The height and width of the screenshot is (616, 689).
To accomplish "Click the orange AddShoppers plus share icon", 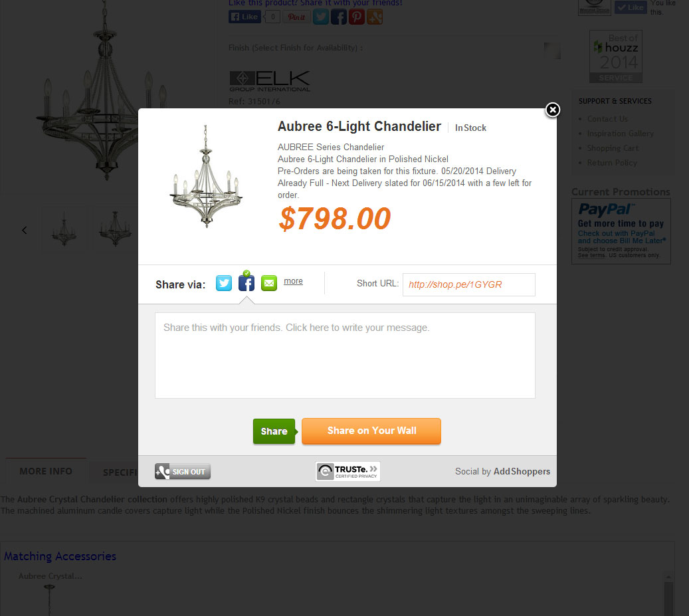I will click(374, 17).
